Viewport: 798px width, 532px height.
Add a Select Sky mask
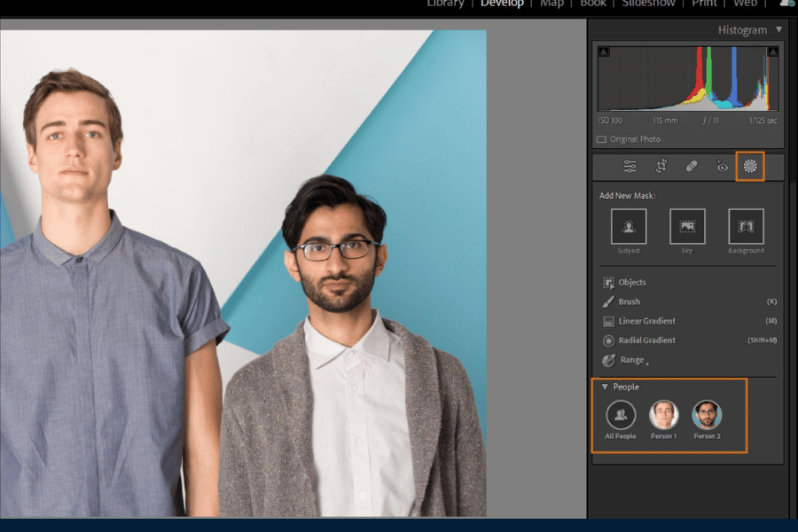687,227
